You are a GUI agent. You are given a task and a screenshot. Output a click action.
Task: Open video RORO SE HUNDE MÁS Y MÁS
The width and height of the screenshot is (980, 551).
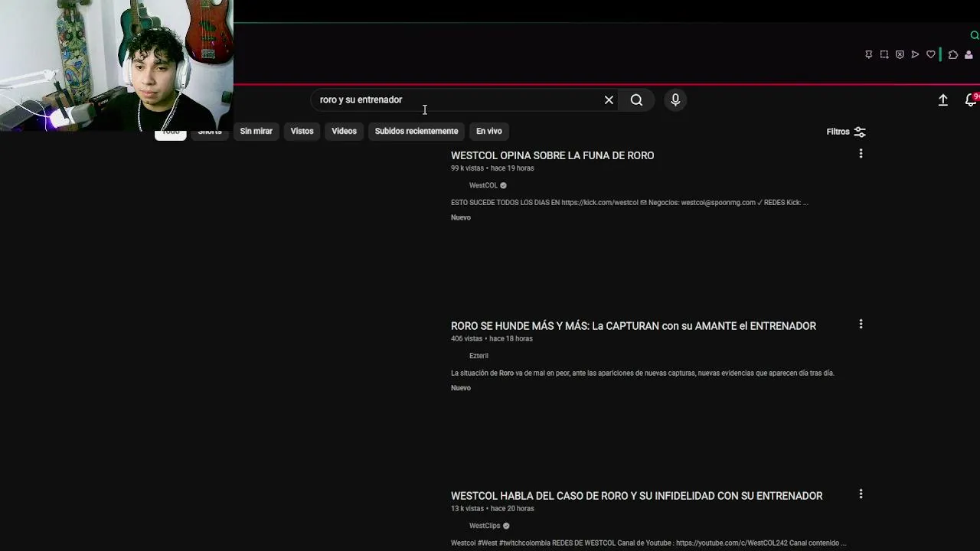633,326
